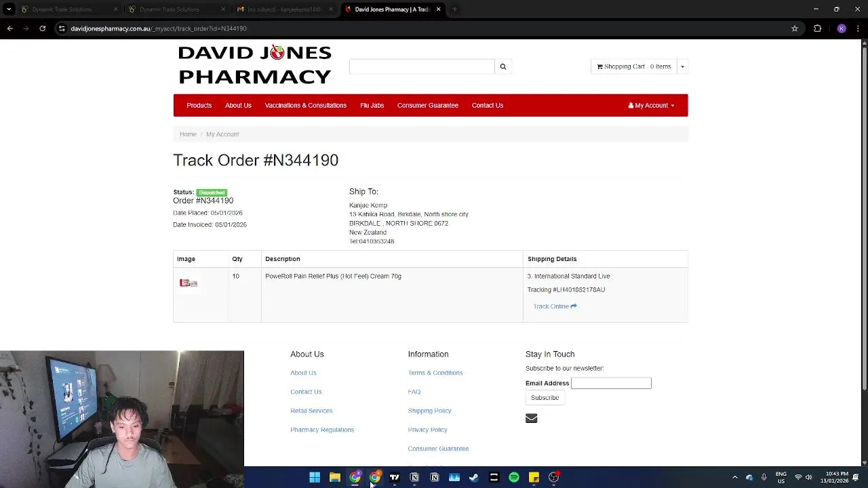Image resolution: width=868 pixels, height=488 pixels.
Task: Click the green Dispatched status badge
Action: click(212, 192)
